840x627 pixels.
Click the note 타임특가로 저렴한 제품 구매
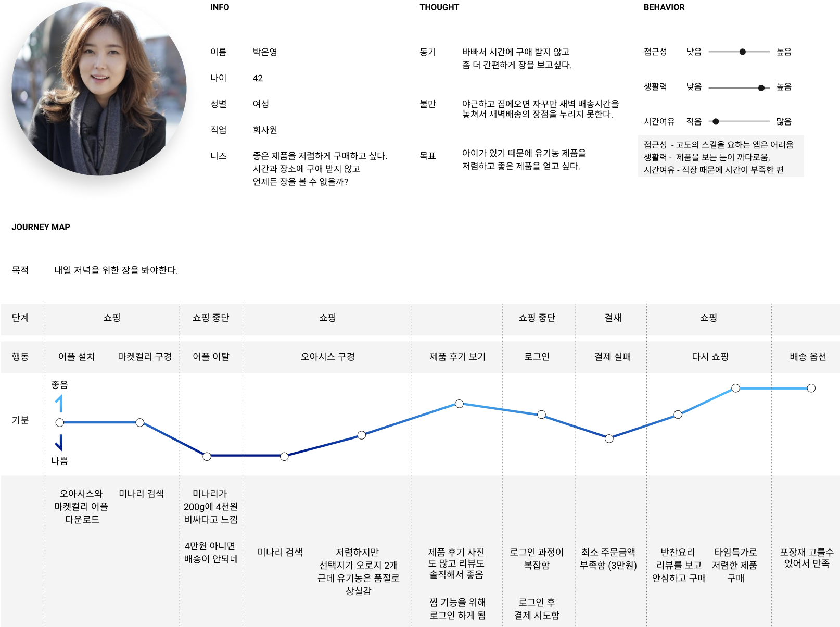(735, 565)
